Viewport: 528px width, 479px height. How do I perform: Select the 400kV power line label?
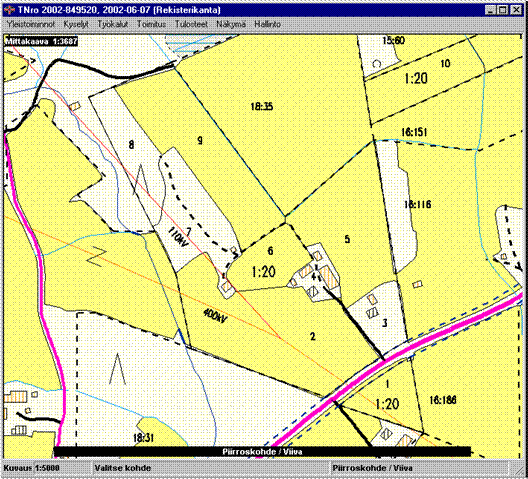click(215, 317)
